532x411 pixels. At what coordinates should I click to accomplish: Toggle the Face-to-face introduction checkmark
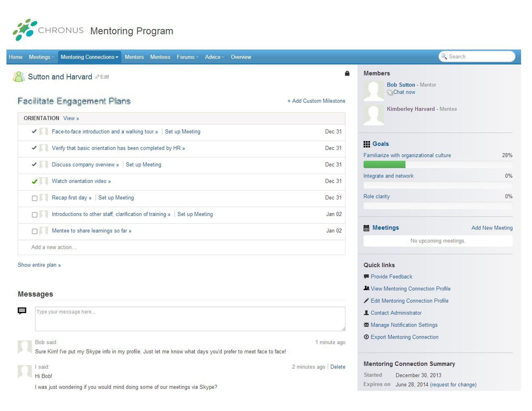pyautogui.click(x=34, y=131)
